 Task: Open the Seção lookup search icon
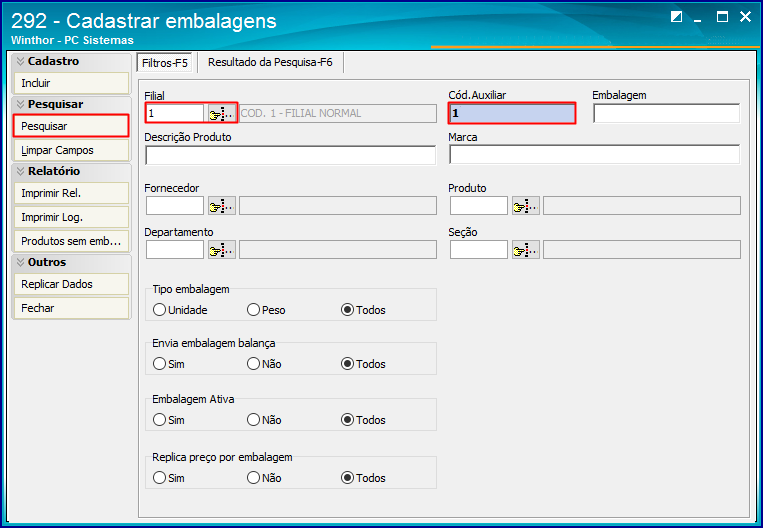click(x=526, y=250)
